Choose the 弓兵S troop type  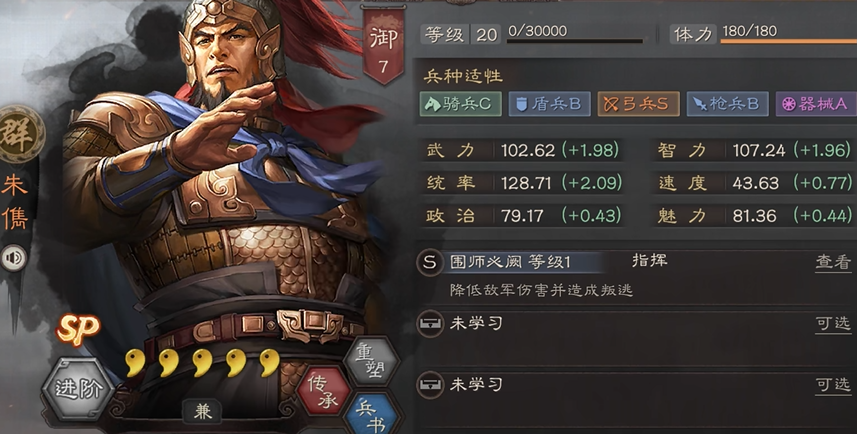pos(638,104)
